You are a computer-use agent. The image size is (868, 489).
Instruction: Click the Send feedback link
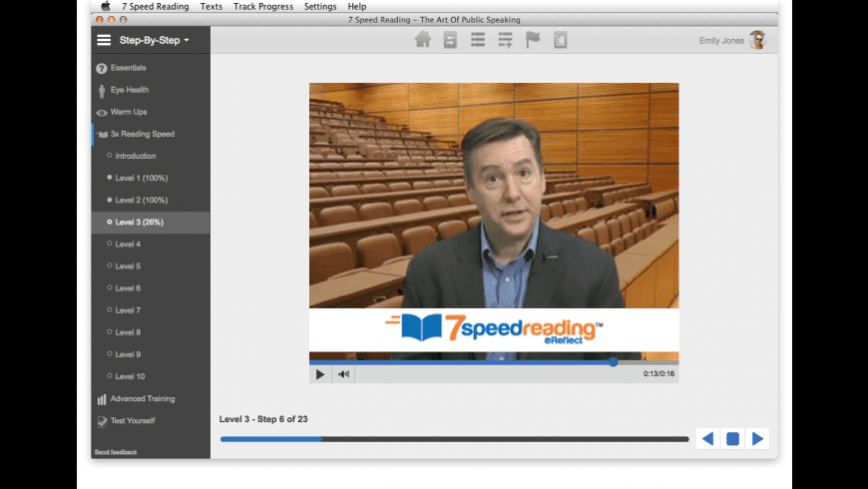(x=116, y=452)
